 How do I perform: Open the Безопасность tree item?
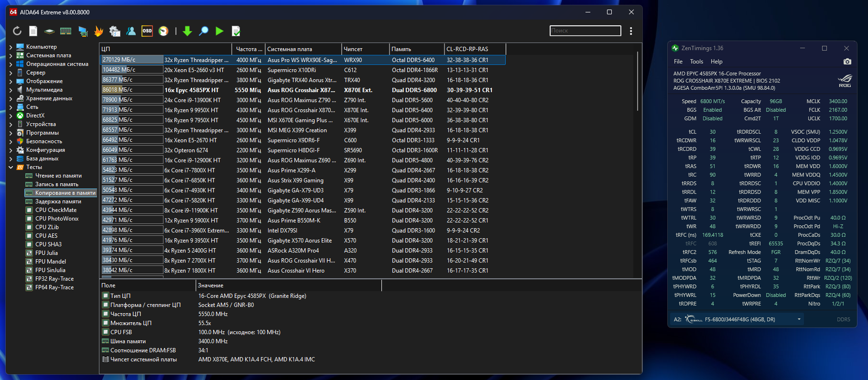44,141
